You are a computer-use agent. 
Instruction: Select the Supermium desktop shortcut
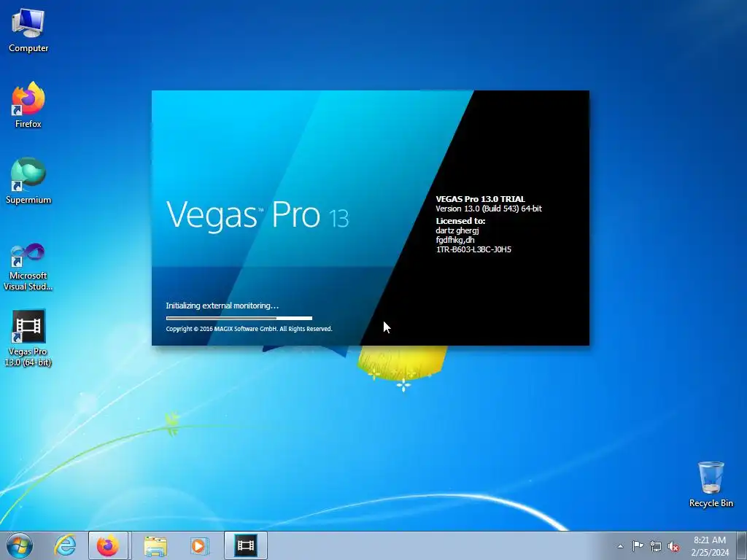coord(28,181)
